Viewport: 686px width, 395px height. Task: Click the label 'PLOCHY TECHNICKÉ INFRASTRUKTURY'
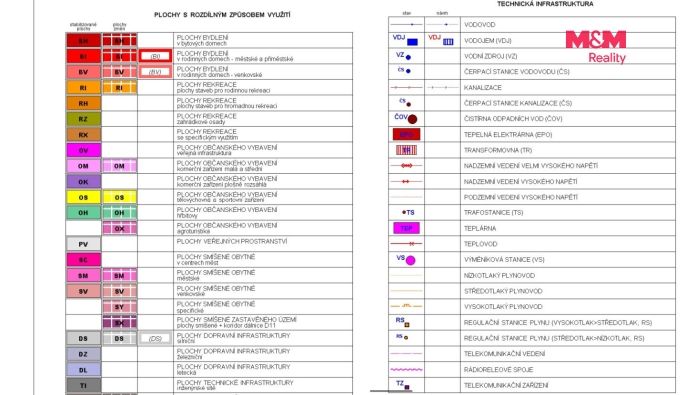(235, 382)
